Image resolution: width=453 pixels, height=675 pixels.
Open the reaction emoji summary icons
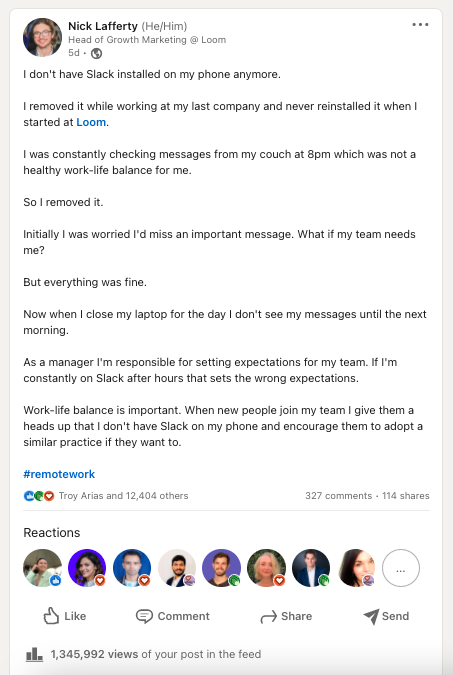coord(39,496)
